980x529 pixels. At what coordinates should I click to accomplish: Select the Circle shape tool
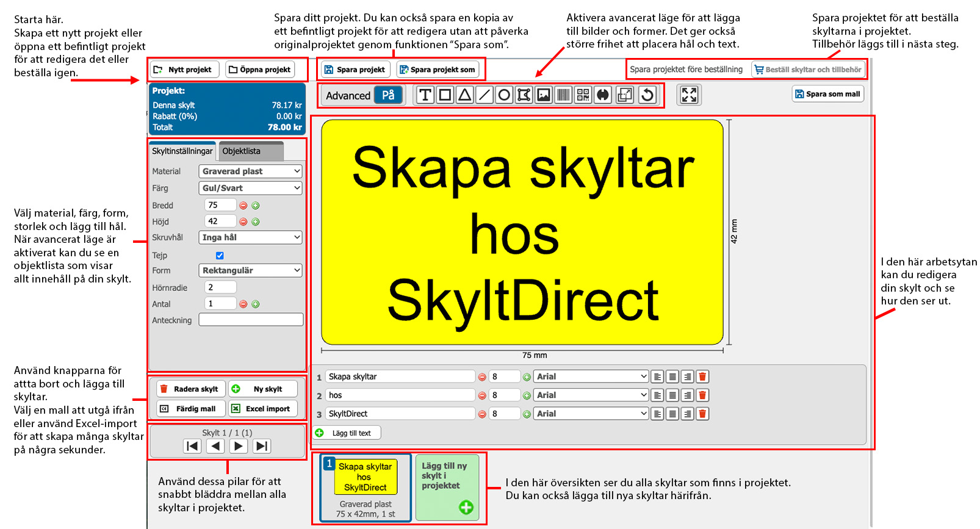504,95
